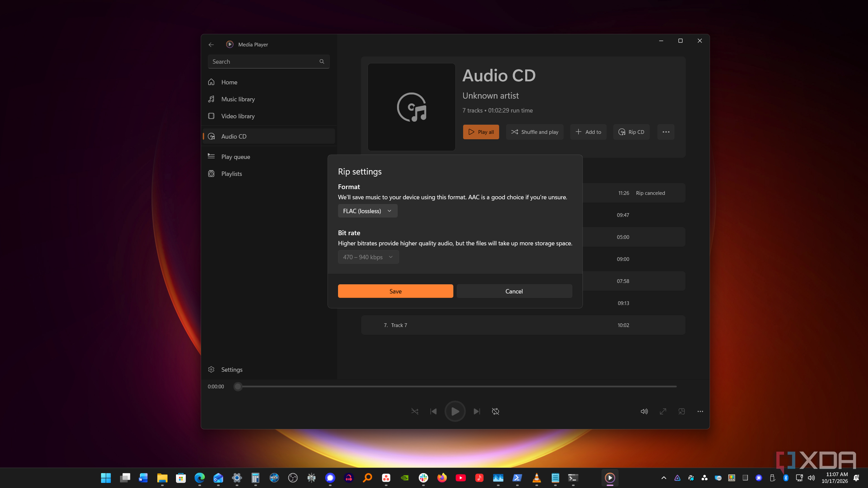Open Notepad from the taskbar

[x=555, y=478]
